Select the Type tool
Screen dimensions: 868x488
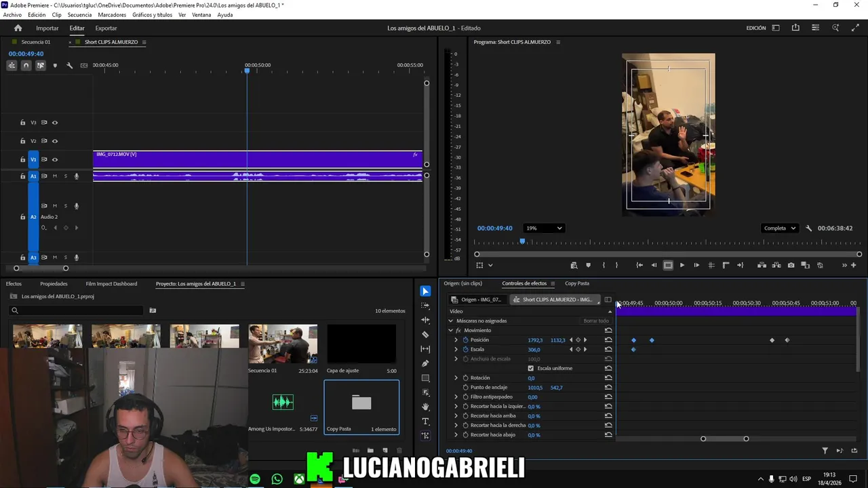pyautogui.click(x=425, y=422)
